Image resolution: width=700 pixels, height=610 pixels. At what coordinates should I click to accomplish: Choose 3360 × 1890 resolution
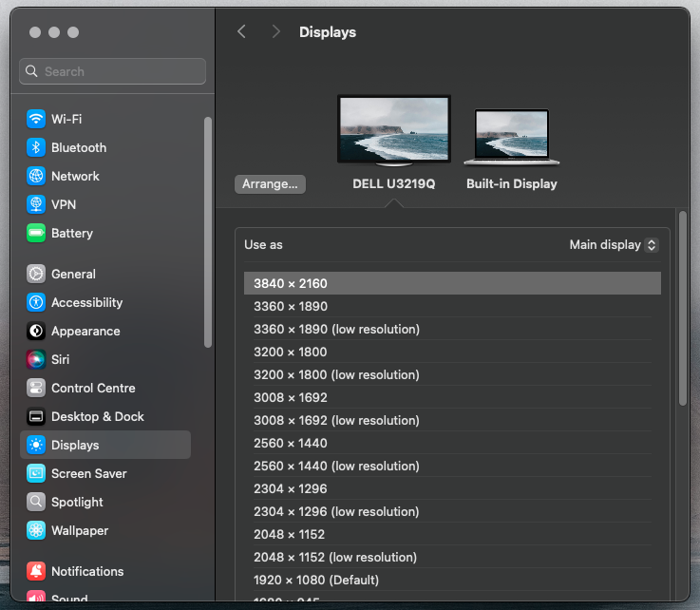(452, 306)
